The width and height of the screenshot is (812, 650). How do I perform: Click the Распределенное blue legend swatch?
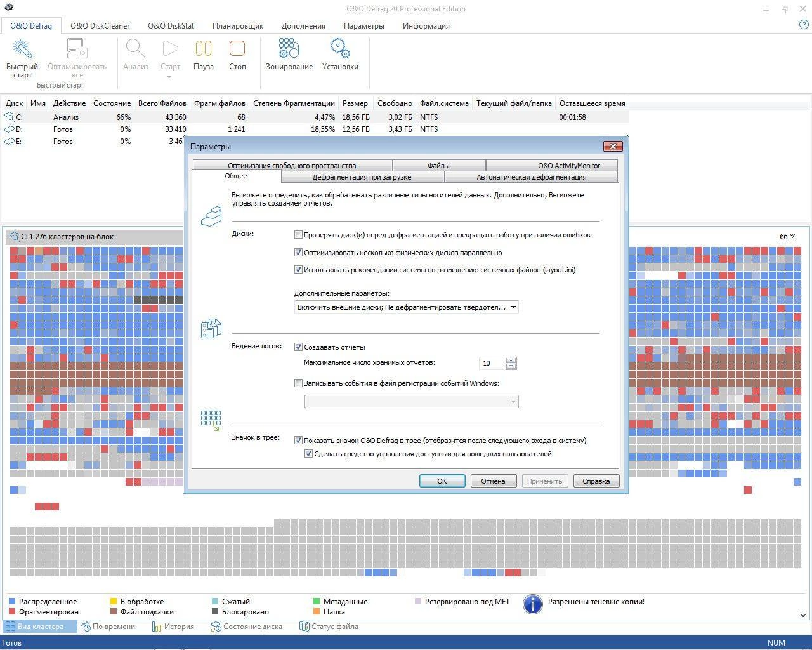(12, 601)
